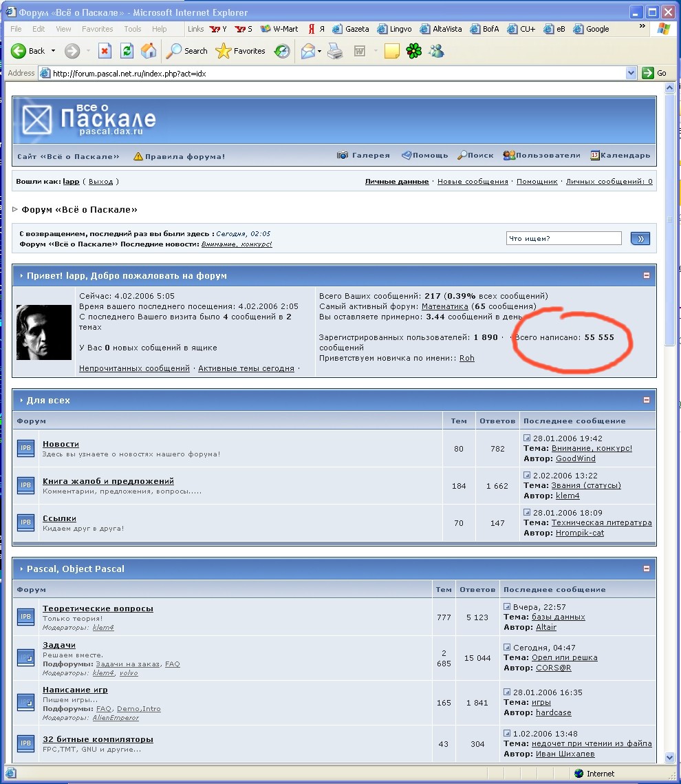Click the yellow Discuss note icon

pyautogui.click(x=391, y=51)
